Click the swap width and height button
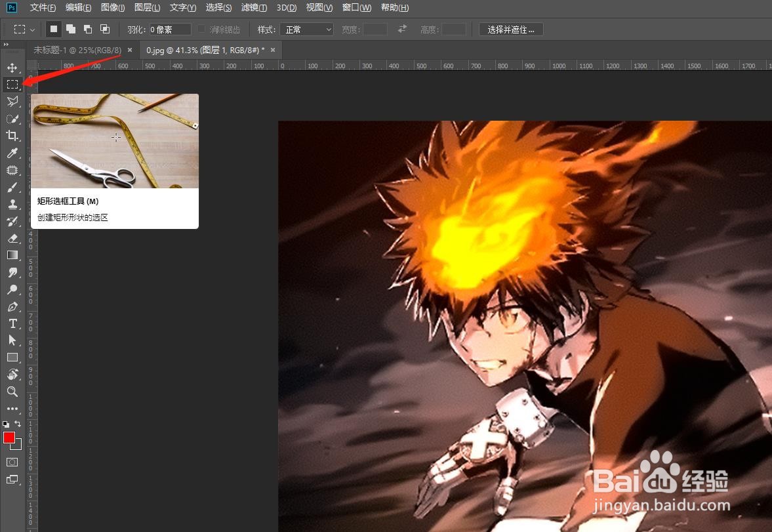The height and width of the screenshot is (532, 772). 402,29
